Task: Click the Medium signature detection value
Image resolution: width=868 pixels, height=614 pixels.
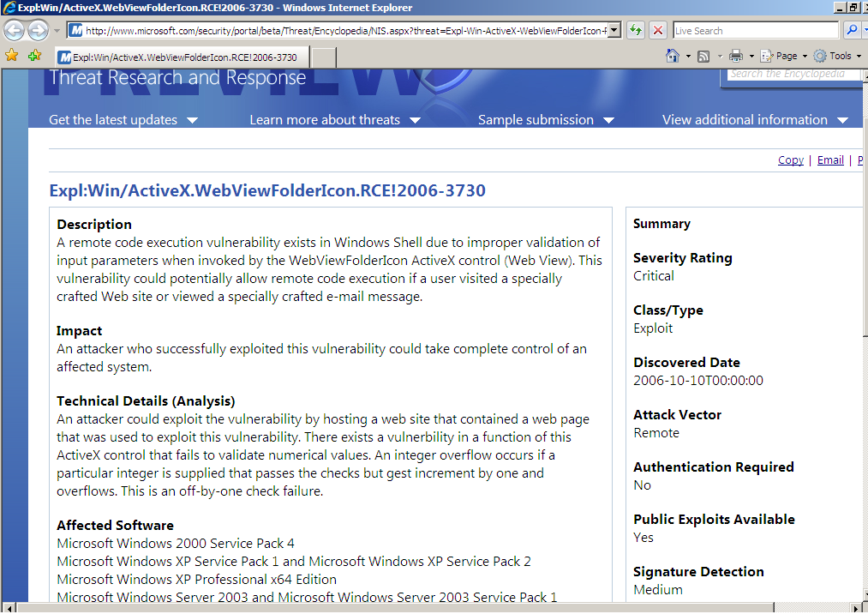Action: coord(658,590)
